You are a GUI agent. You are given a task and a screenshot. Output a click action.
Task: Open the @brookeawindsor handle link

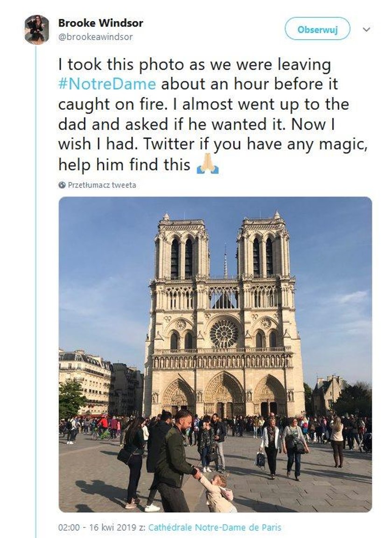tap(95, 37)
